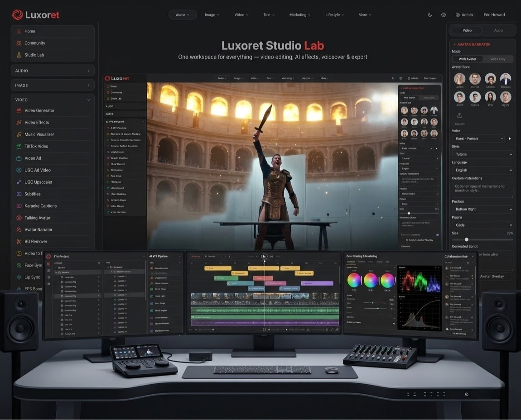521x420 pixels.
Task: Choose the dark-suited man avatar in right panel
Action: (x=506, y=79)
